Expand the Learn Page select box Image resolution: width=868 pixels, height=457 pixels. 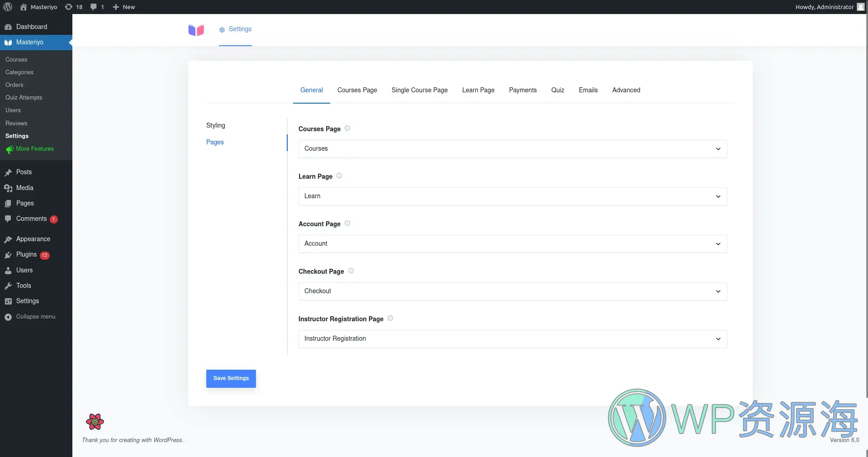[x=512, y=196]
